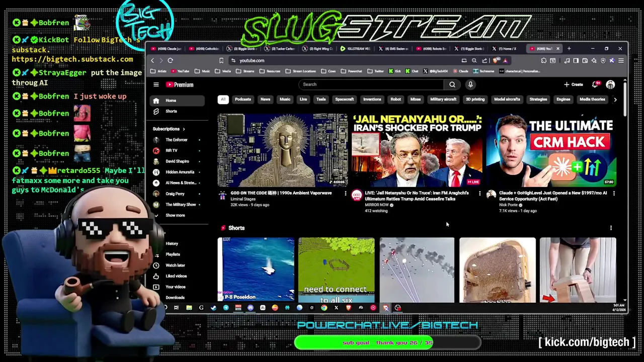
Task: Open Home in YouTube sidebar
Action: pyautogui.click(x=177, y=101)
